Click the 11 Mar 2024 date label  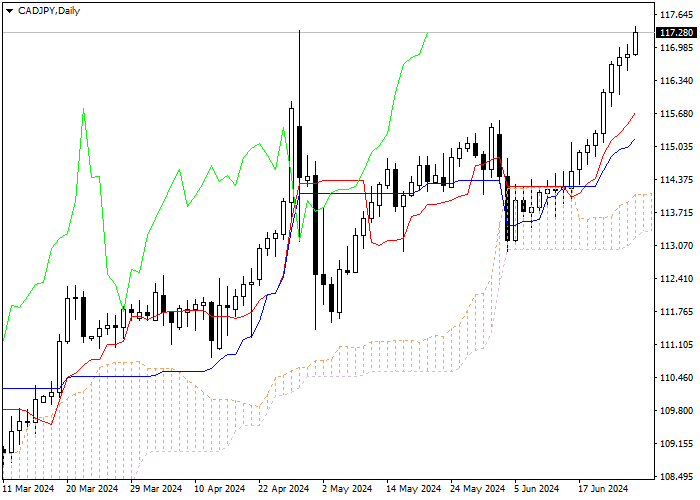click(29, 489)
